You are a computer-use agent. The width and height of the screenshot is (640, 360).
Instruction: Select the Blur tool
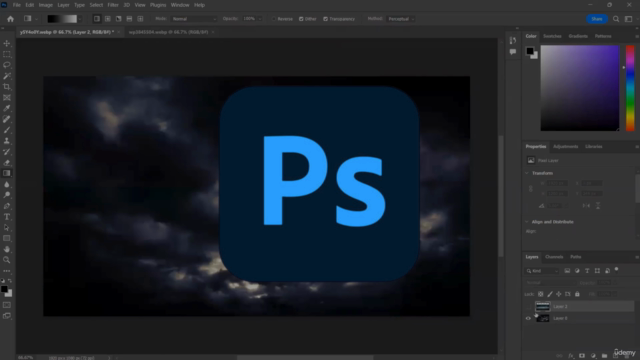click(x=7, y=184)
